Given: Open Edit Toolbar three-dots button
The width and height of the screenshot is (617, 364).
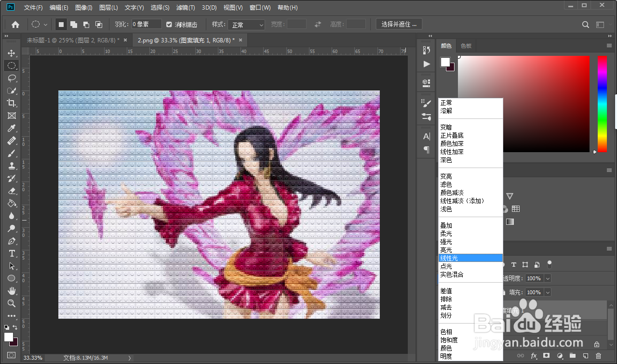Looking at the screenshot, I should 12,316.
